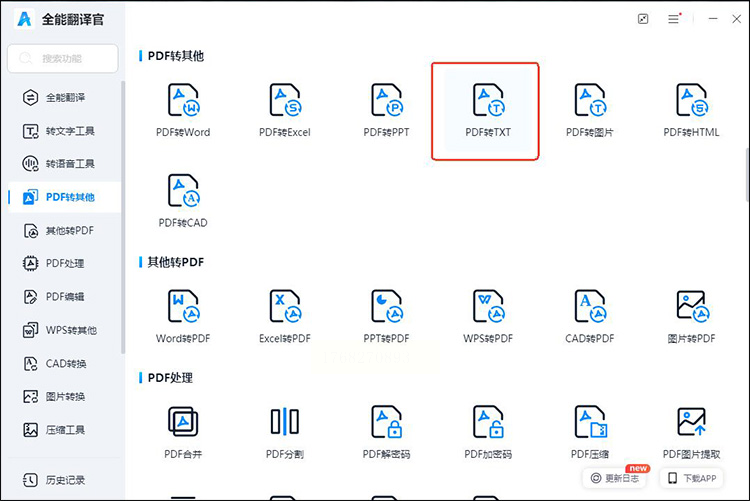Open the hamburger menu in the title bar
This screenshot has height=501, width=750.
click(x=673, y=19)
